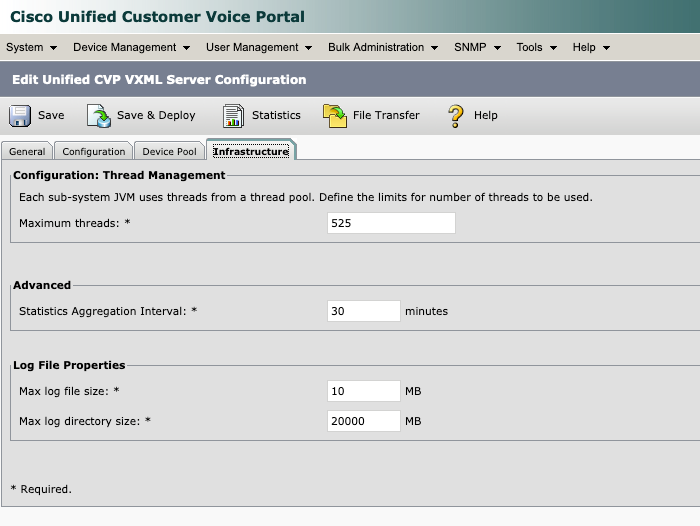Click the Save & Deploy icon
Screen dimensions: 700x526
99,116
